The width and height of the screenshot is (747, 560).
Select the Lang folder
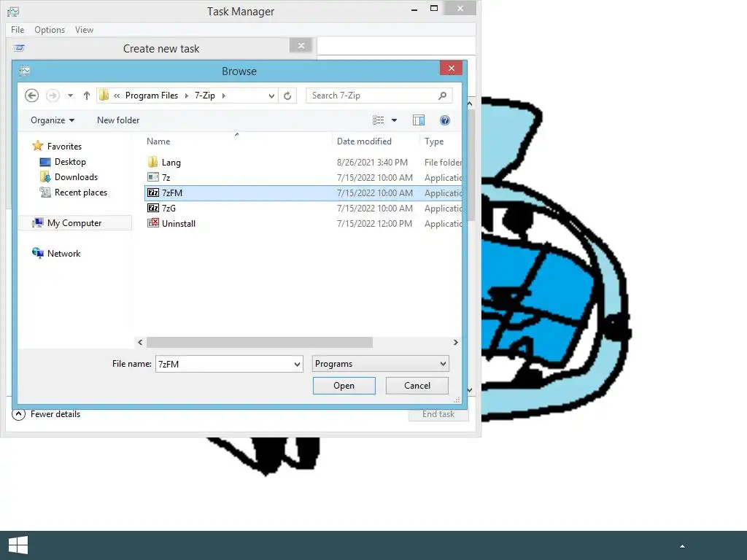click(x=303, y=163)
